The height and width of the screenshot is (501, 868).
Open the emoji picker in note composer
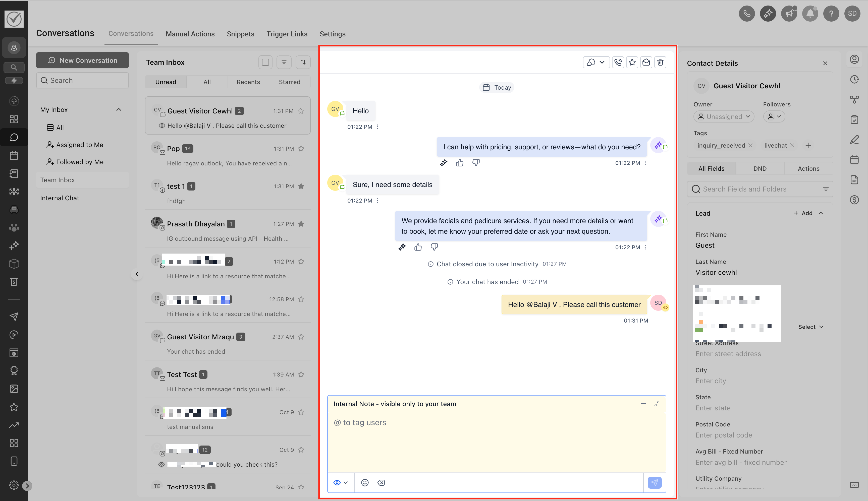[x=365, y=482]
